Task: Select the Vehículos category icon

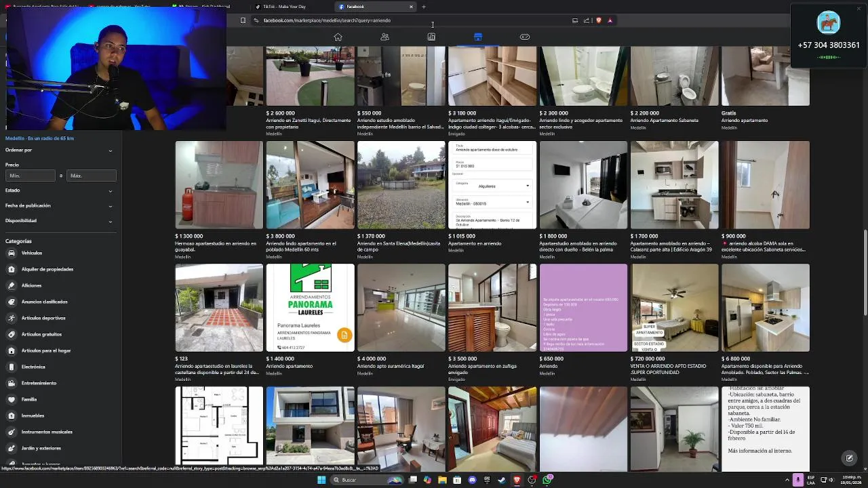Action: point(12,253)
